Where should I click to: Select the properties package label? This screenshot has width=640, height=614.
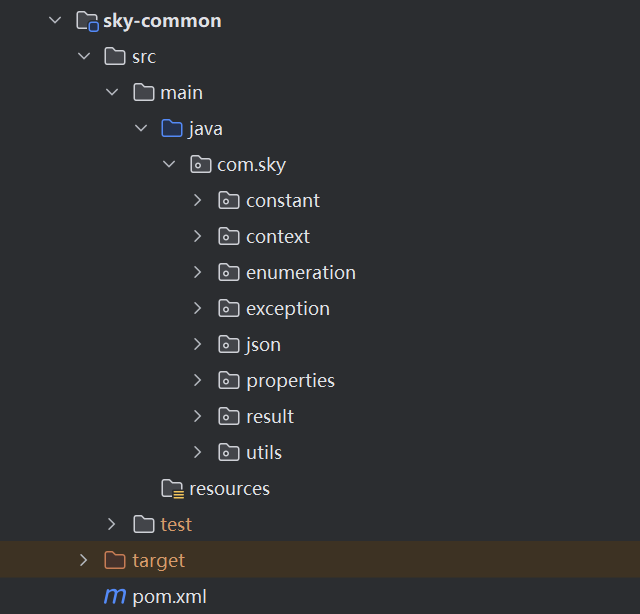click(x=290, y=381)
